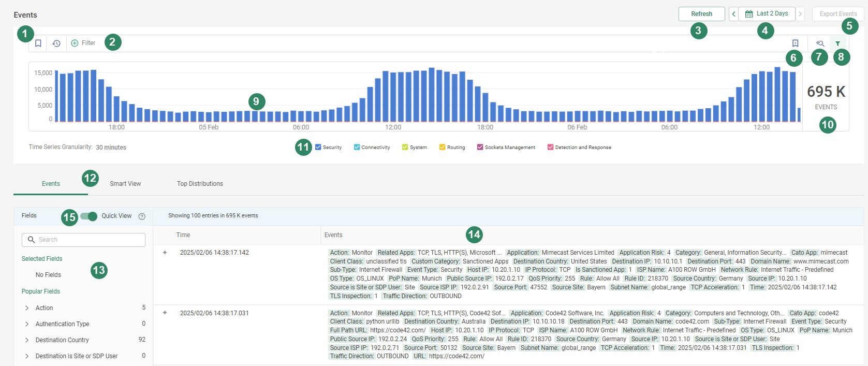Open the Top Distributions tab
The width and height of the screenshot is (868, 366).
point(200,184)
